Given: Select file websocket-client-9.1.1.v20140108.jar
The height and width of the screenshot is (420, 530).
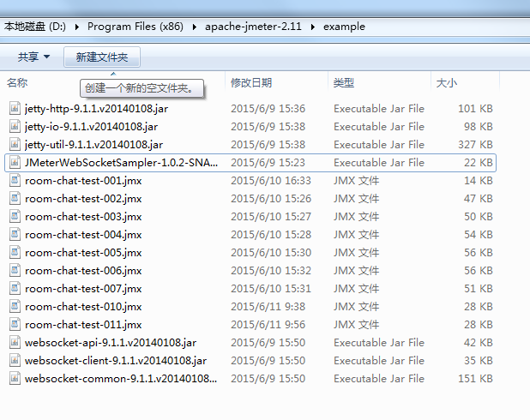Looking at the screenshot, I should click(x=116, y=361).
